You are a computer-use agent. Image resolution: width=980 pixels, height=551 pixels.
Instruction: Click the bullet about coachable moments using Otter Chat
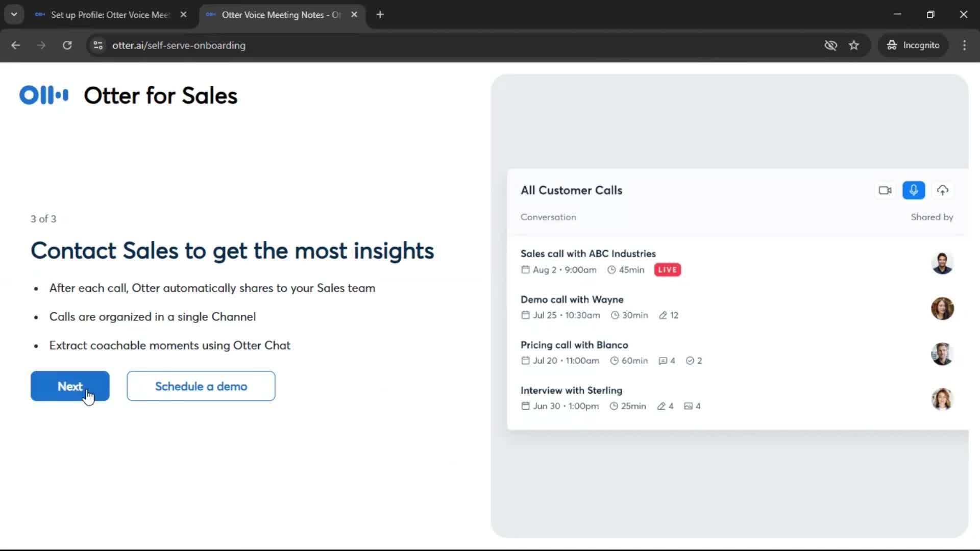(169, 345)
